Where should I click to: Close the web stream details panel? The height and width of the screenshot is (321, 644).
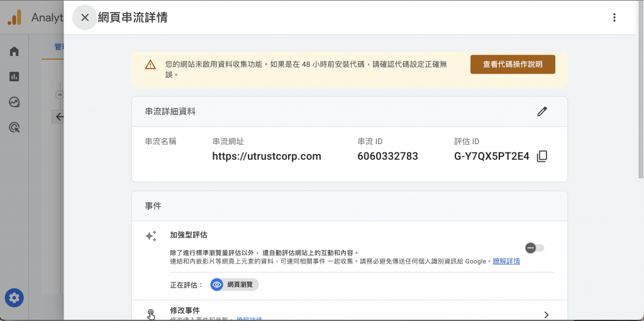coord(85,17)
